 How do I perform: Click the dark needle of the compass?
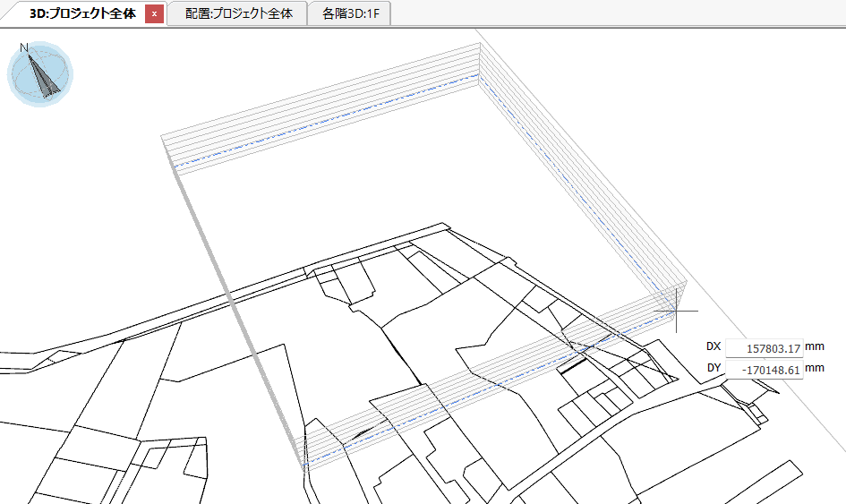[45, 77]
